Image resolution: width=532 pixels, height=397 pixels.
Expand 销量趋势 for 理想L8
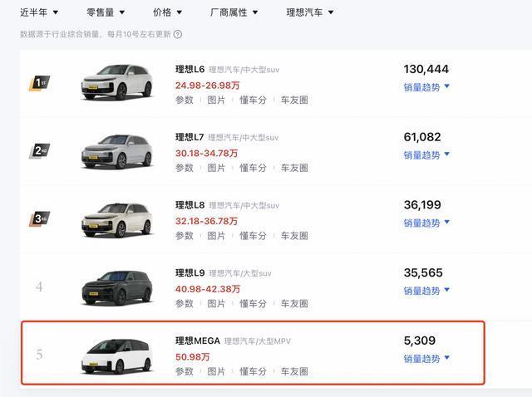pos(426,223)
